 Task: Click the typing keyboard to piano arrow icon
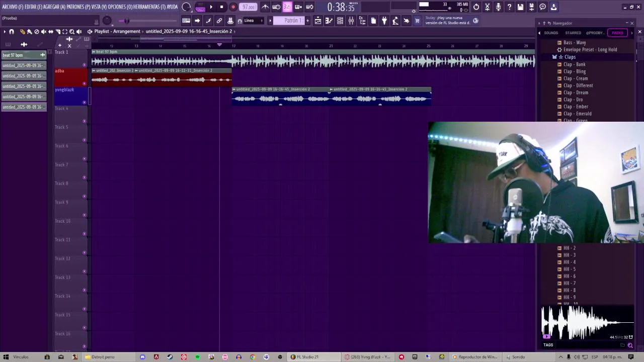pyautogui.click(x=197, y=21)
